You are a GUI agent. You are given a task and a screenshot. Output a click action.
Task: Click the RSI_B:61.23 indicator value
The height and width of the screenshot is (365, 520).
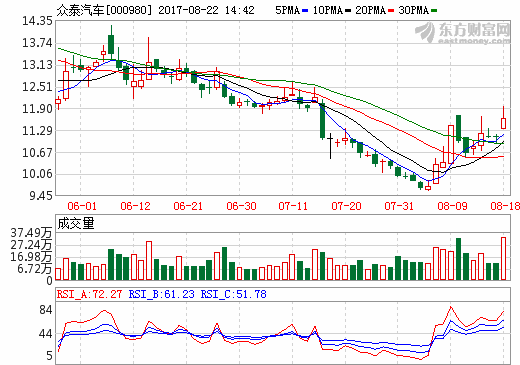coord(161,294)
